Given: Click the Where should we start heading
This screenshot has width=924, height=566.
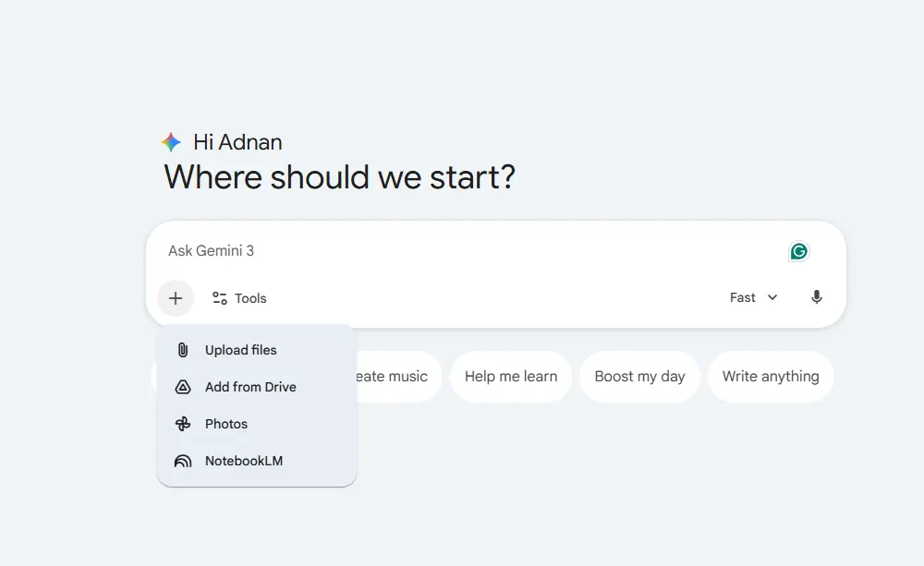Looking at the screenshot, I should (x=339, y=176).
